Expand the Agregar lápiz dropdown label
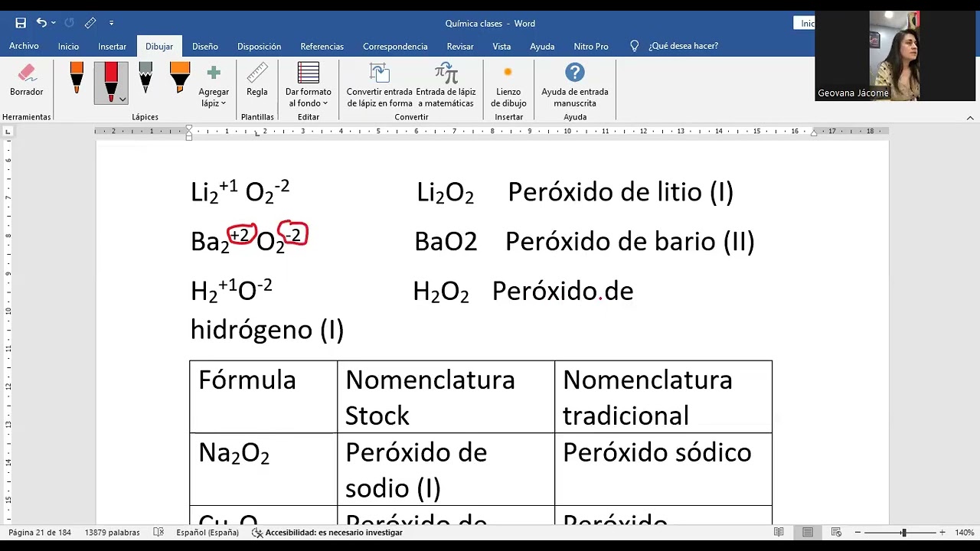The image size is (980, 551). click(214, 97)
